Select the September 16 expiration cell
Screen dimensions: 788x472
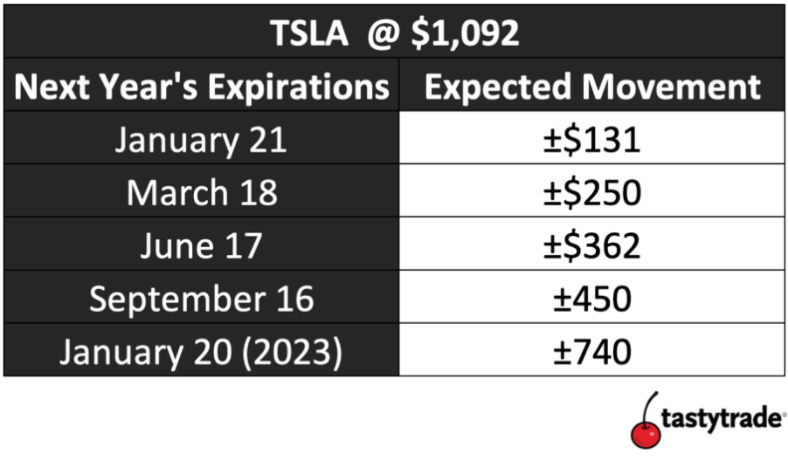(202, 298)
